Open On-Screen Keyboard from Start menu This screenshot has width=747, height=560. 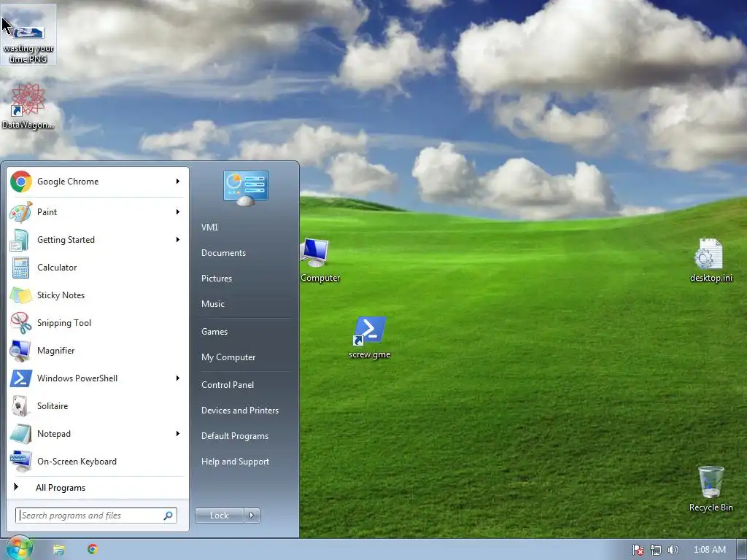(x=97, y=461)
